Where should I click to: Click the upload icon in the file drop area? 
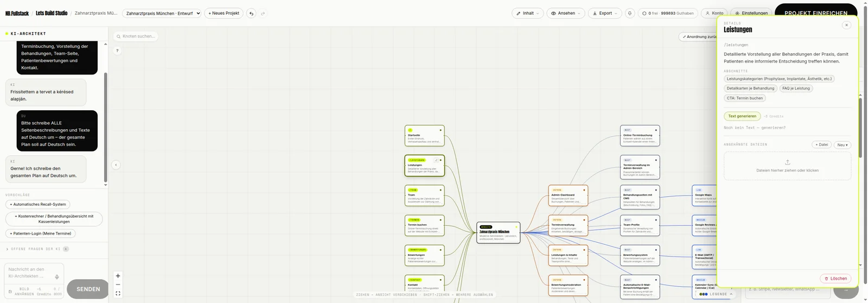point(787,162)
